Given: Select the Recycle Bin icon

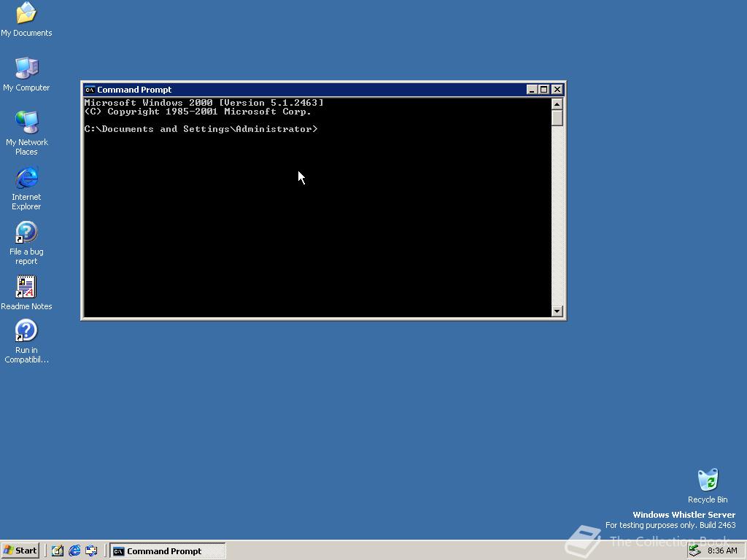Looking at the screenshot, I should point(708,486).
